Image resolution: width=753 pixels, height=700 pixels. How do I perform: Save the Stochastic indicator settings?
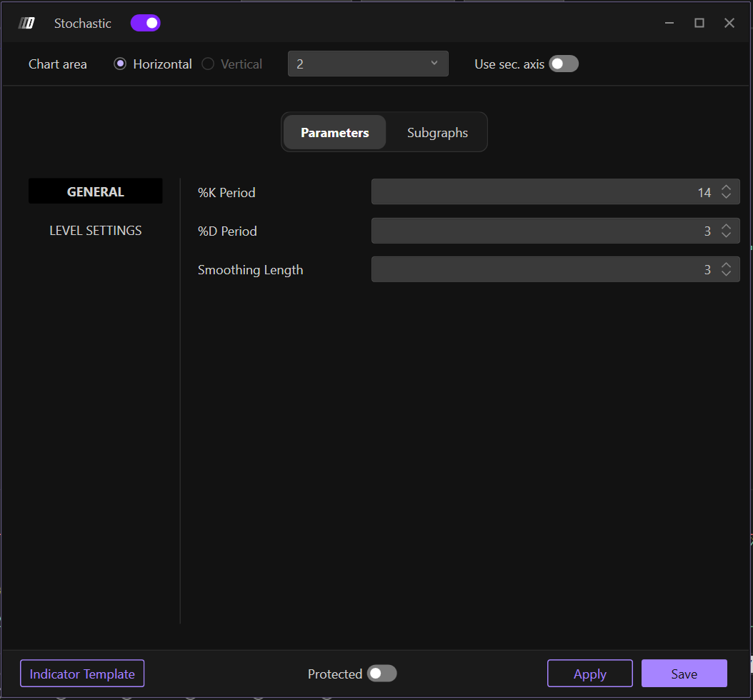pos(684,674)
